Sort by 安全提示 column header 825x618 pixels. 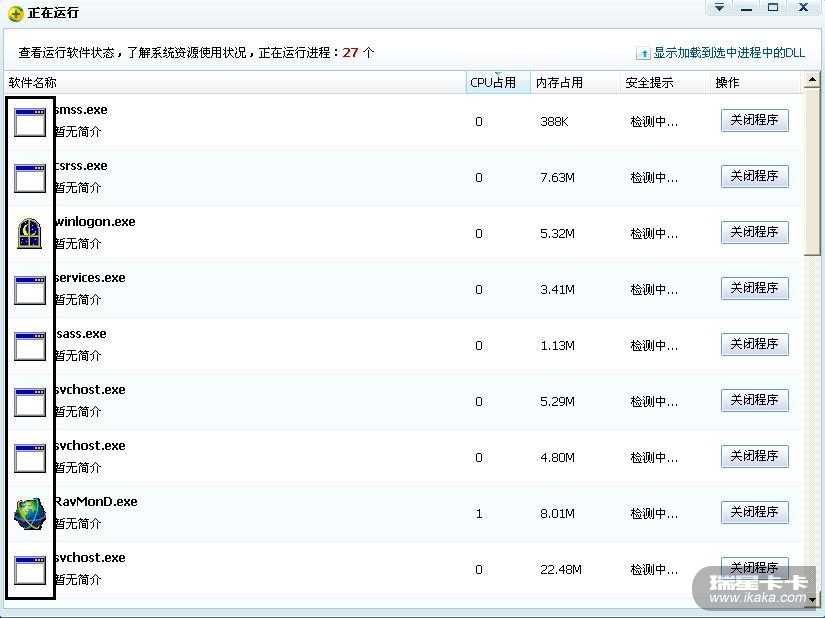(665, 83)
